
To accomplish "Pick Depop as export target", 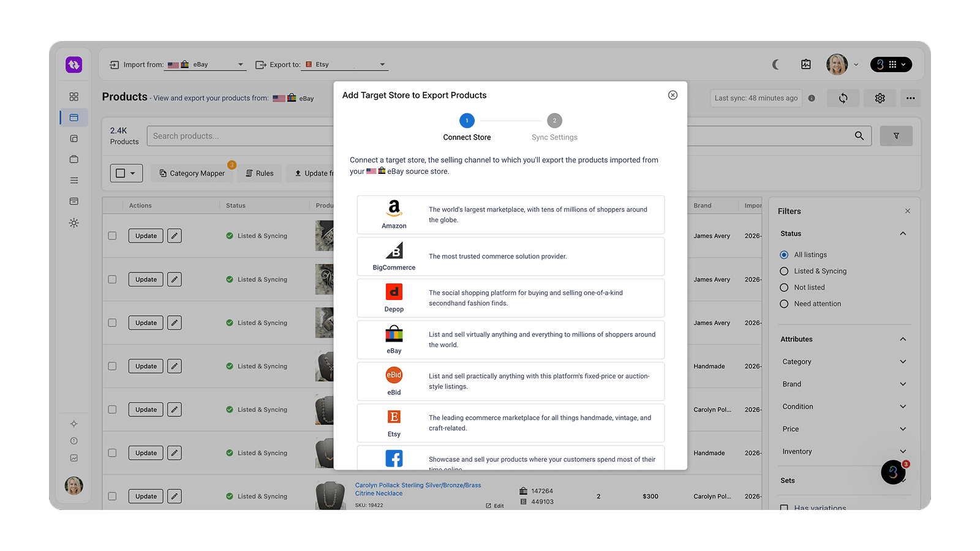I will tap(510, 298).
